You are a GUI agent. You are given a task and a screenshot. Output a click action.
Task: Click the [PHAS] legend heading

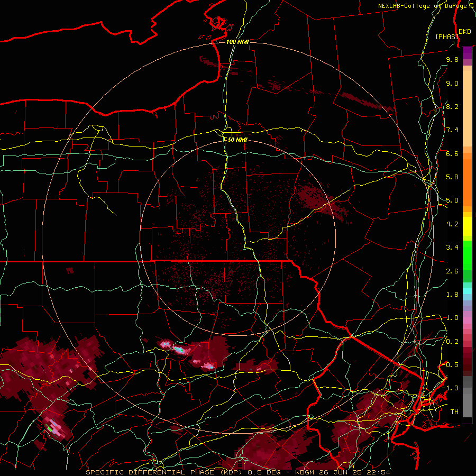(447, 36)
